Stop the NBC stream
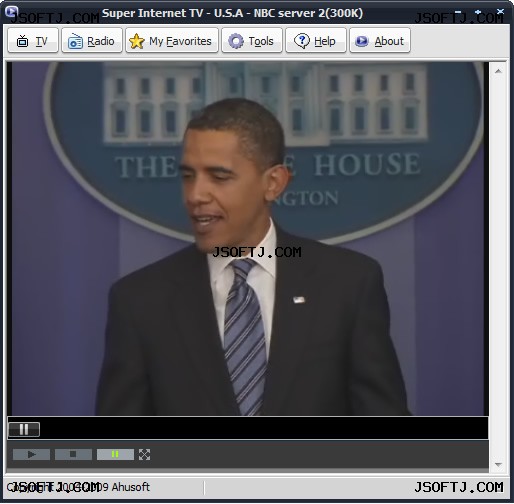 tap(73, 454)
